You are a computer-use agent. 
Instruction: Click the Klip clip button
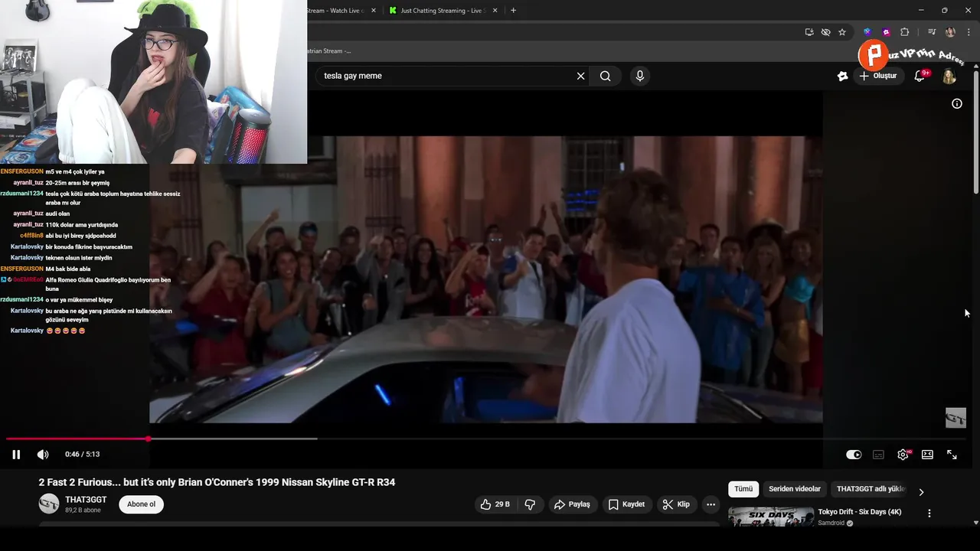pyautogui.click(x=677, y=504)
